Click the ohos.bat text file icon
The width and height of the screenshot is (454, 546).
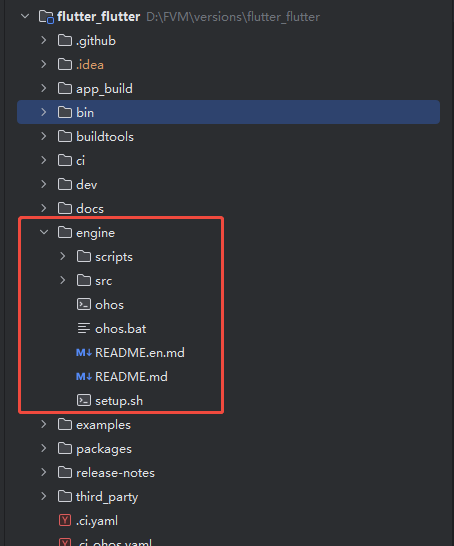click(x=84, y=328)
